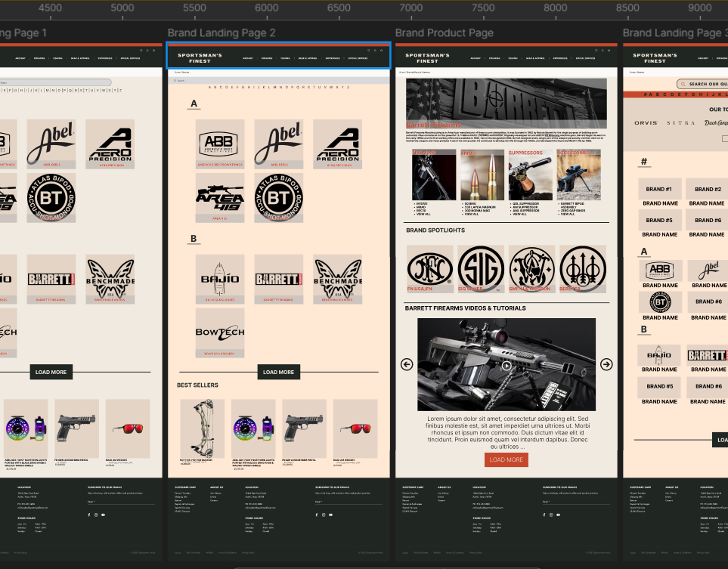This screenshot has width=728, height=569.
Task: Click the Barrett Firearms title text
Action: [x=434, y=125]
